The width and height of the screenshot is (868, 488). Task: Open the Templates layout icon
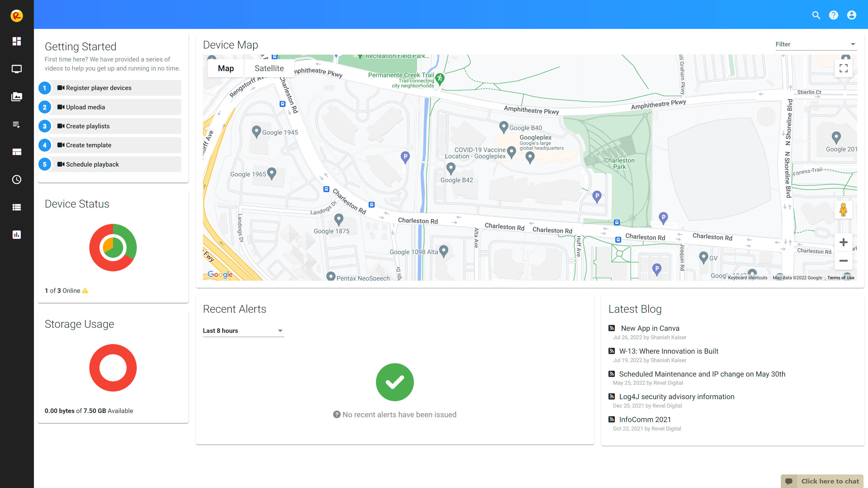tap(17, 152)
